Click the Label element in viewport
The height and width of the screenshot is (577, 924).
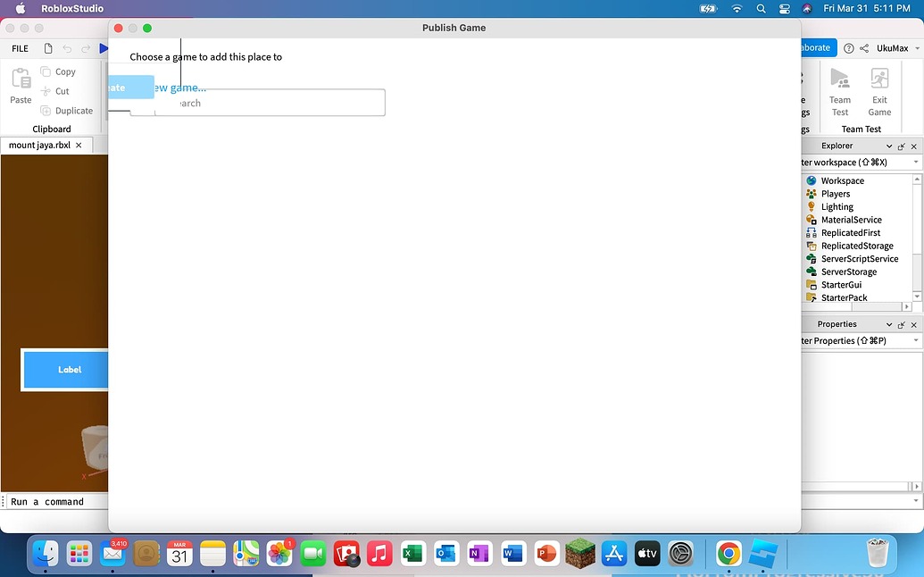pos(66,370)
